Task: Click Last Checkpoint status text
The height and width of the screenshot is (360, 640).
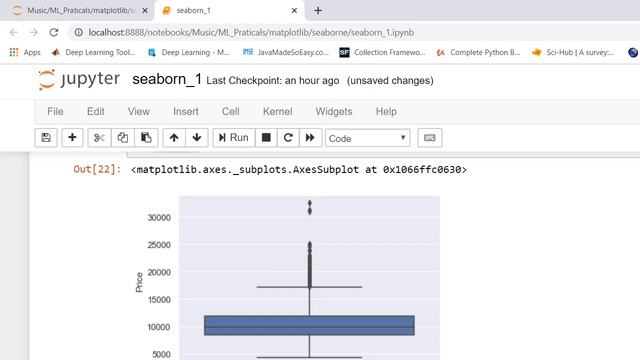Action: [273, 80]
